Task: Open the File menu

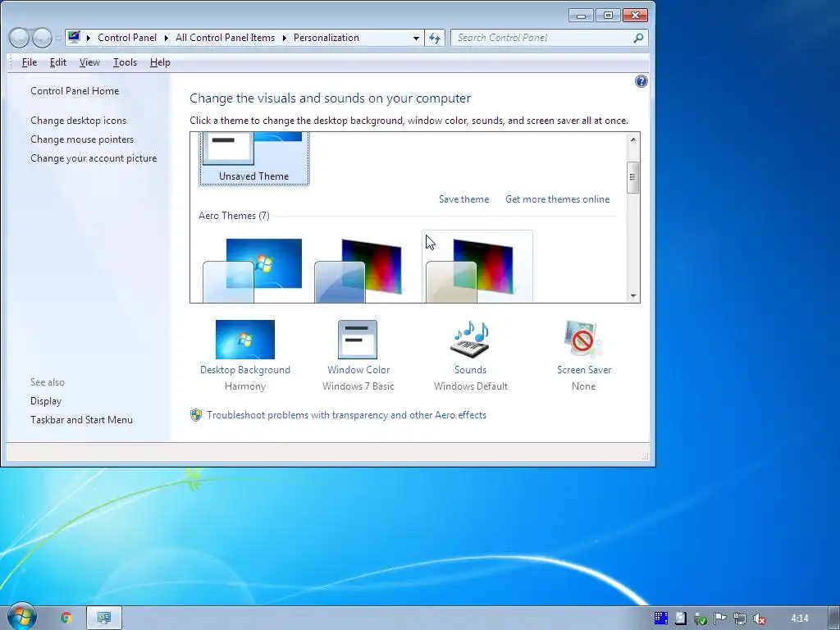Action: 29,62
